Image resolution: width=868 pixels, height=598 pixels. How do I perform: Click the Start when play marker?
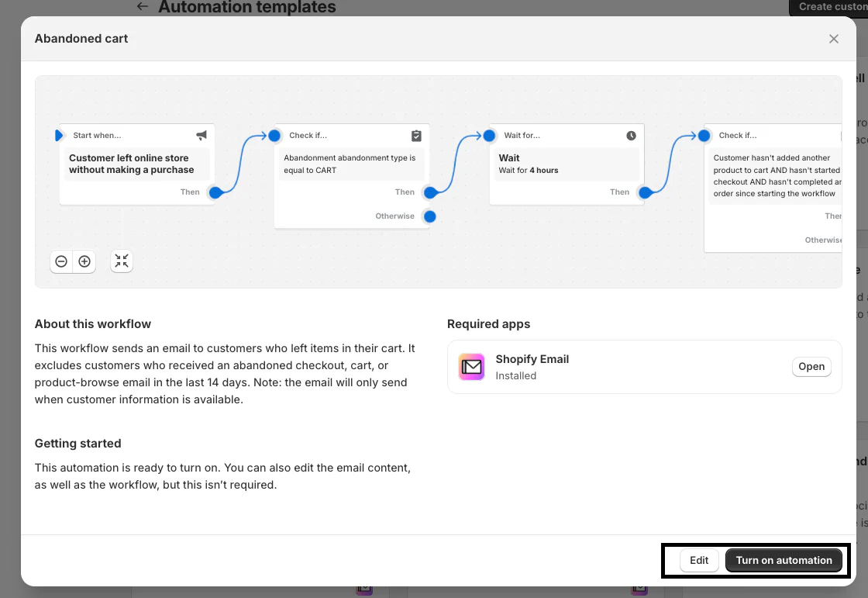[59, 135]
